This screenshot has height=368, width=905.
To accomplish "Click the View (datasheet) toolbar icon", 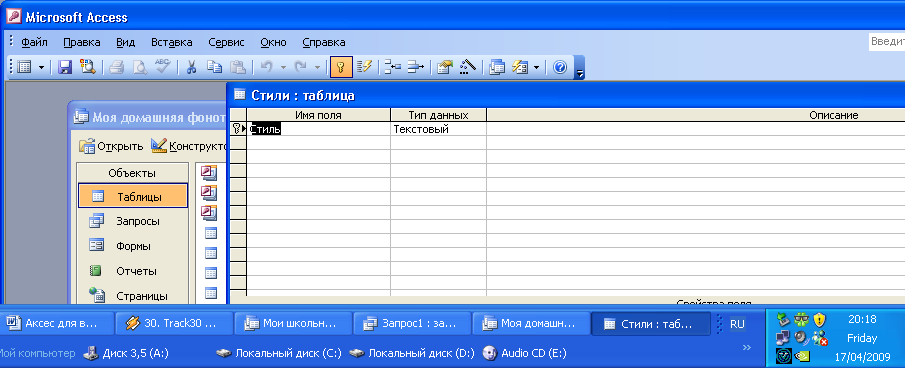I will tap(24, 67).
